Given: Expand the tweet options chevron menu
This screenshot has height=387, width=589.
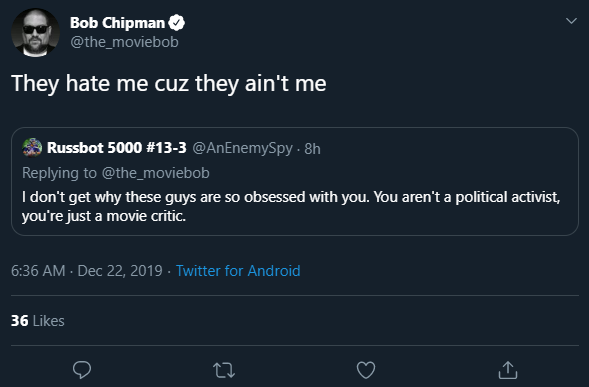Looking at the screenshot, I should (571, 21).
